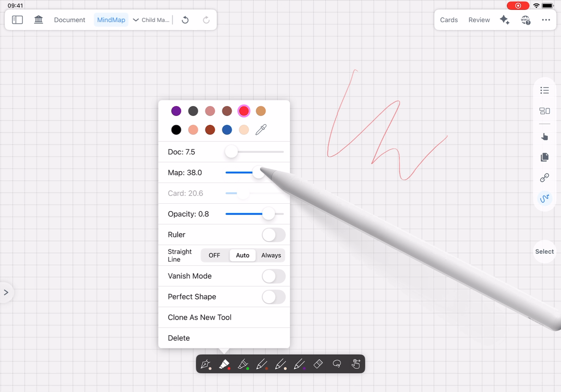561x392 pixels.
Task: Open the Cards tab
Action: (449, 20)
